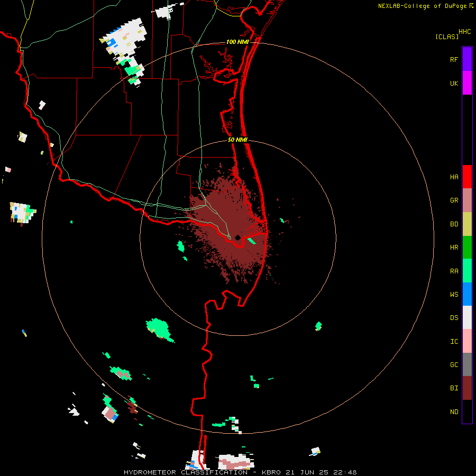Click the IC pink legend swatch
The height and width of the screenshot is (476, 476).
(467, 341)
